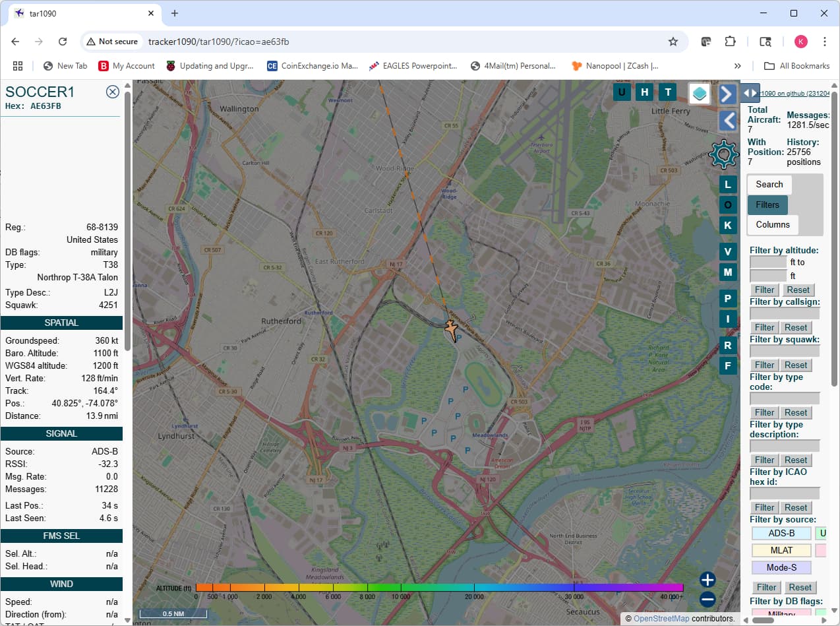Toggle the L map button
Screen dimensions: 840x626
click(728, 185)
